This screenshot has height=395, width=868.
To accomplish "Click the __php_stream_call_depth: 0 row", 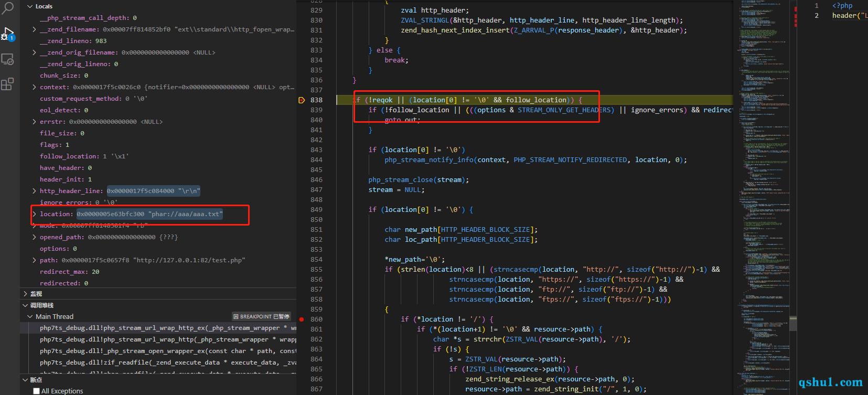I will coord(158,18).
